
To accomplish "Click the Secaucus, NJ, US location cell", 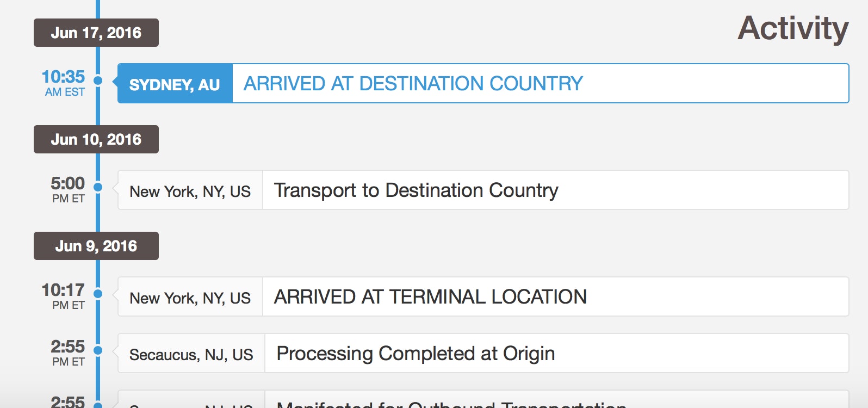I will [x=191, y=355].
